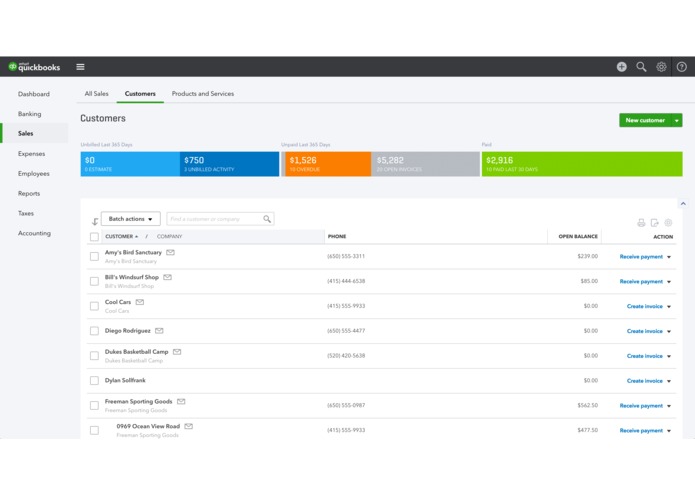Open Dashboard in the sidebar
Screen dimensions: 695x494
(x=34, y=94)
